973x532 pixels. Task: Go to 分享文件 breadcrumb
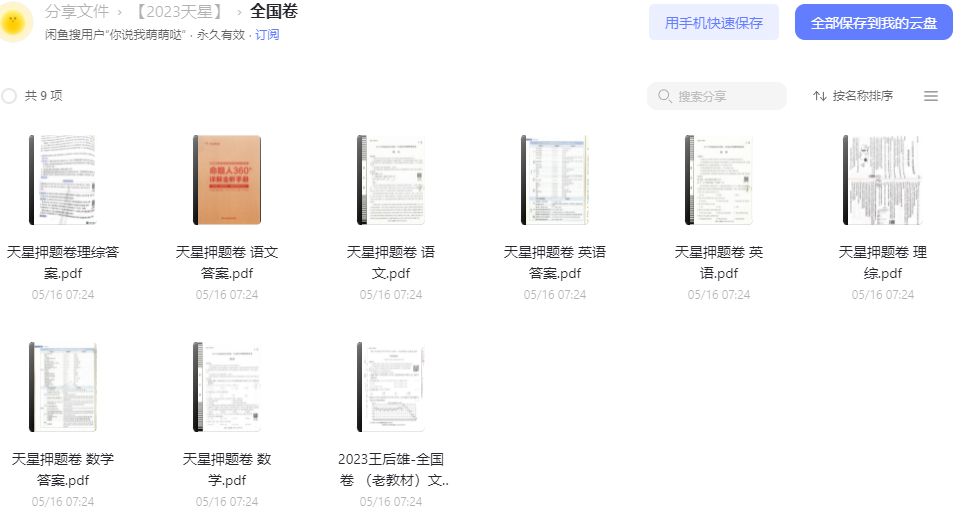tap(77, 11)
